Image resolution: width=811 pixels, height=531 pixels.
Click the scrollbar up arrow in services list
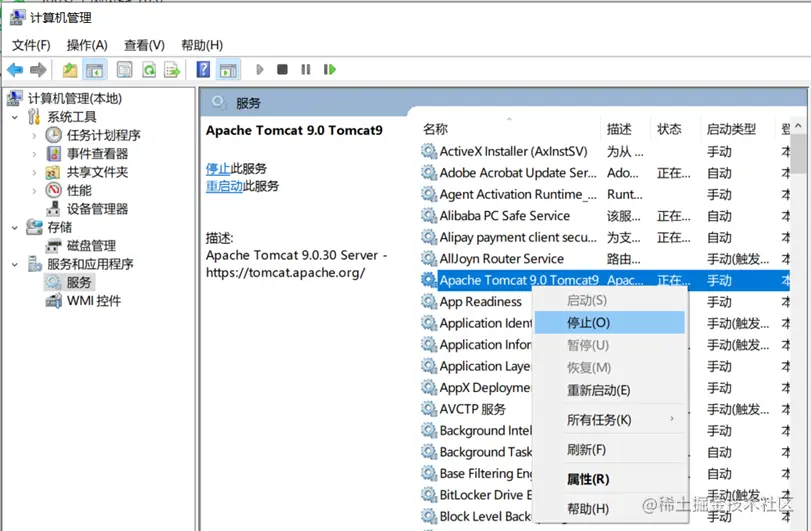pyautogui.click(x=799, y=126)
